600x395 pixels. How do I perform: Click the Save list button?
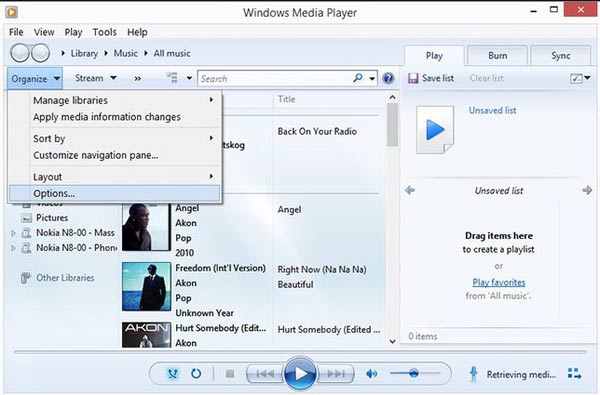pos(431,78)
